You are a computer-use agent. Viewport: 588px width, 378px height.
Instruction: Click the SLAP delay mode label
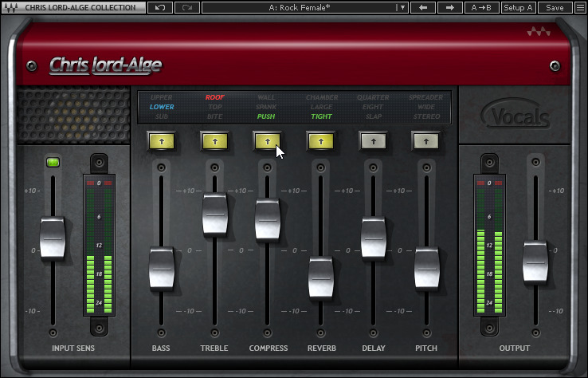[x=374, y=116]
